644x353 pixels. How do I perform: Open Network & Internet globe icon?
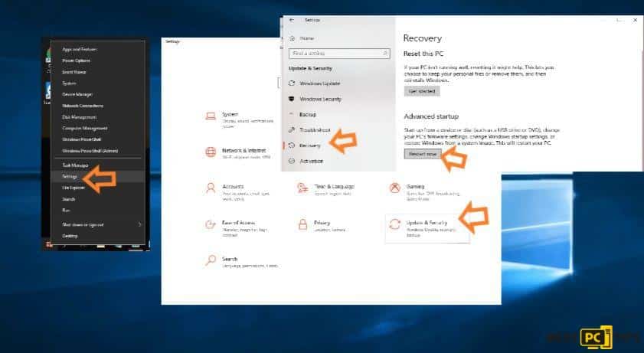[x=211, y=152]
